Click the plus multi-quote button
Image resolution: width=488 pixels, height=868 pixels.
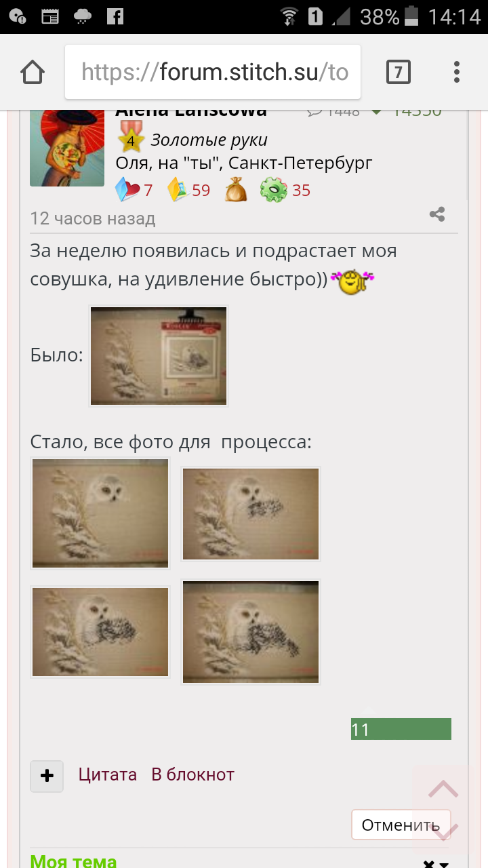point(47,776)
